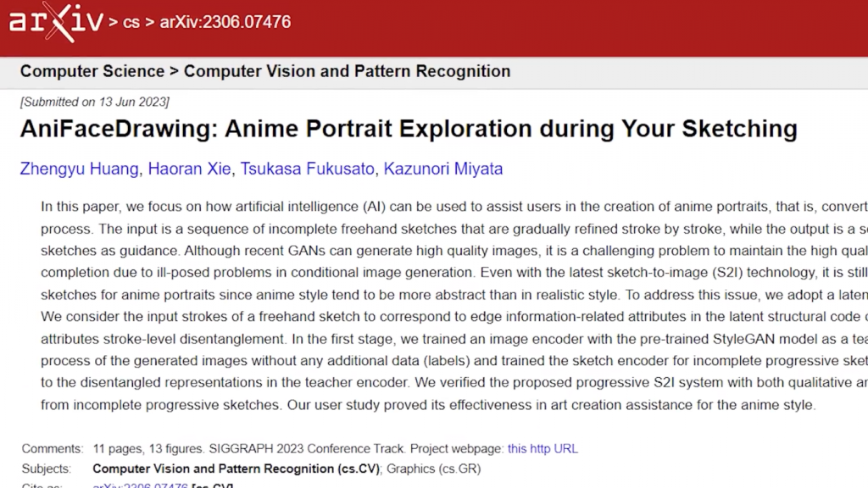Click the (cs.CV) subject entry in Subjects row
This screenshot has width=868, height=488.
(363, 469)
